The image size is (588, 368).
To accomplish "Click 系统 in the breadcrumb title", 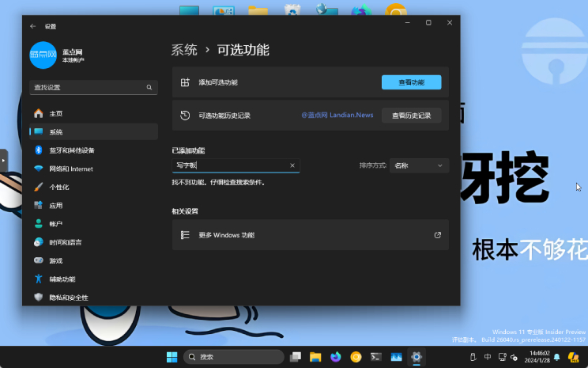I will click(x=184, y=50).
